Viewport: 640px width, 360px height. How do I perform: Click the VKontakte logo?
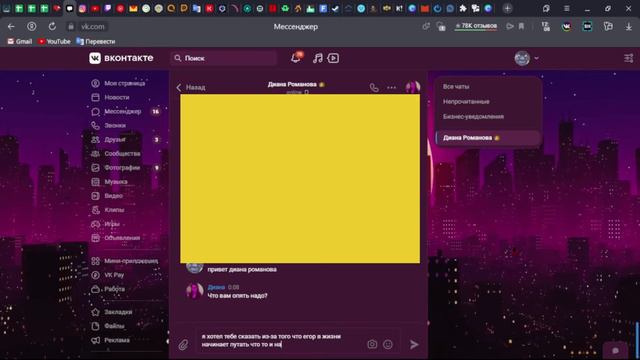click(x=121, y=58)
